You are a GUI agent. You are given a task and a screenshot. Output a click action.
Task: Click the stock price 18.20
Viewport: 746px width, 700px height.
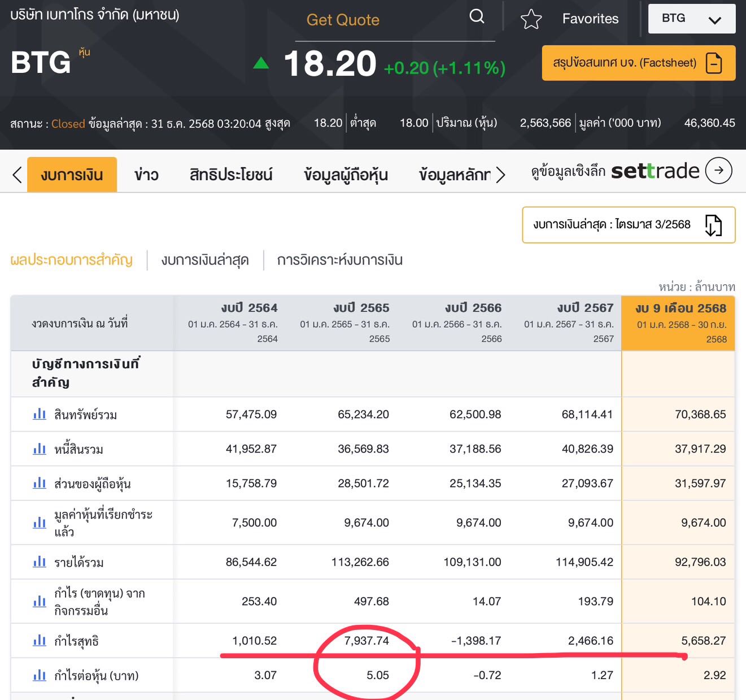[x=330, y=63]
